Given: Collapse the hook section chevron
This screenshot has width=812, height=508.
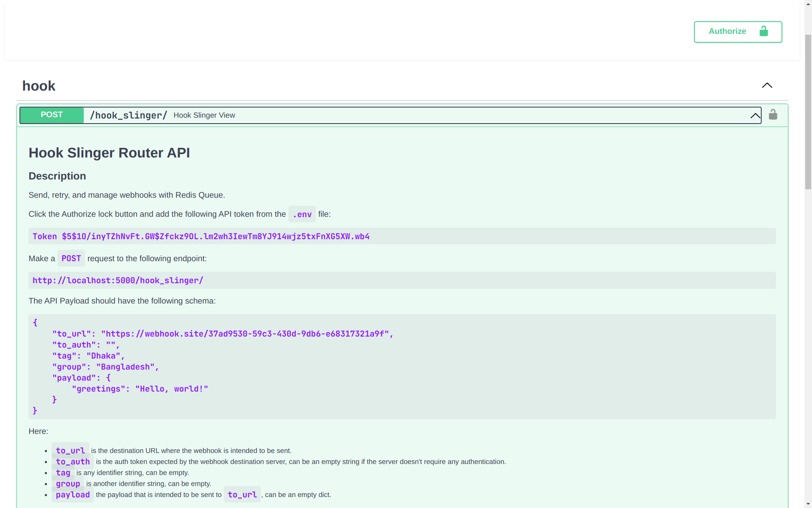Looking at the screenshot, I should 767,86.
